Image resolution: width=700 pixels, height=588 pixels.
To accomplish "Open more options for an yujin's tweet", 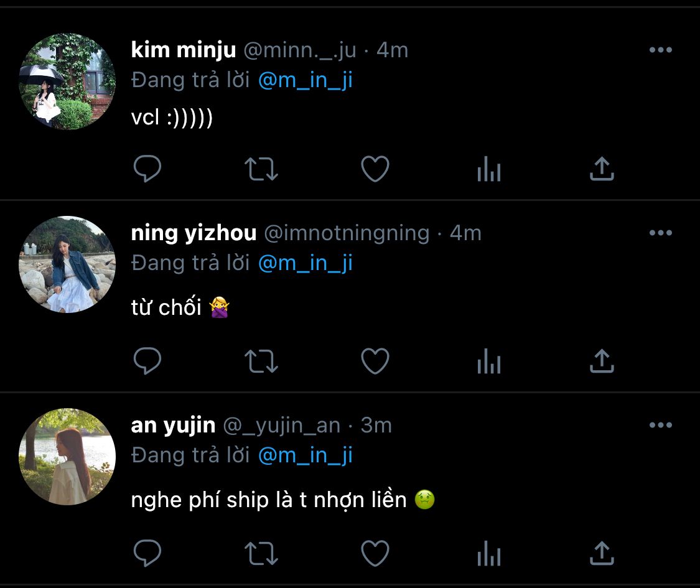I will [x=661, y=425].
